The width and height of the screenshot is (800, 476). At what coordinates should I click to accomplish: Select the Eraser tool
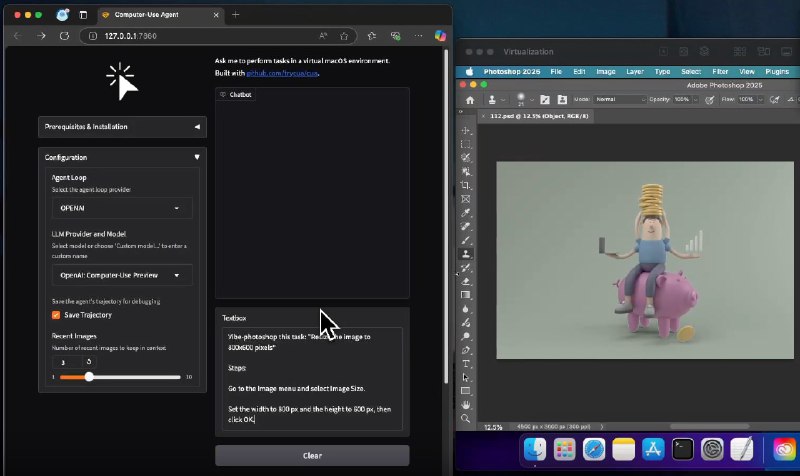pyautogui.click(x=466, y=282)
